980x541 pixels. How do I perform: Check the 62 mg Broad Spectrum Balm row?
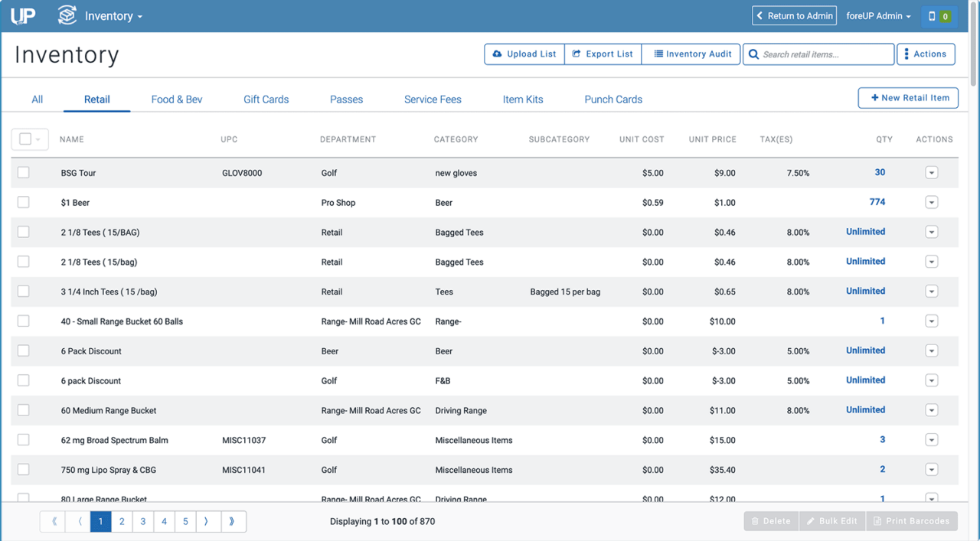pos(24,440)
